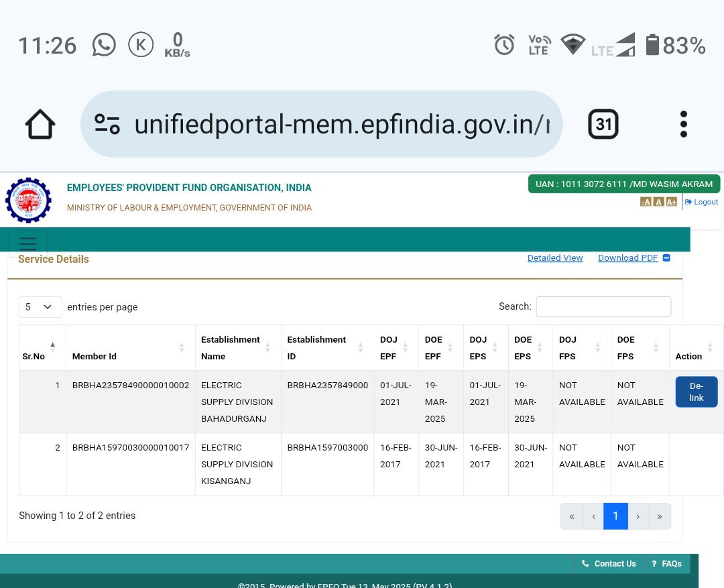Click UAN badge for MD WASIM AKRAM
Image resolution: width=724 pixels, height=588 pixels.
pos(624,184)
